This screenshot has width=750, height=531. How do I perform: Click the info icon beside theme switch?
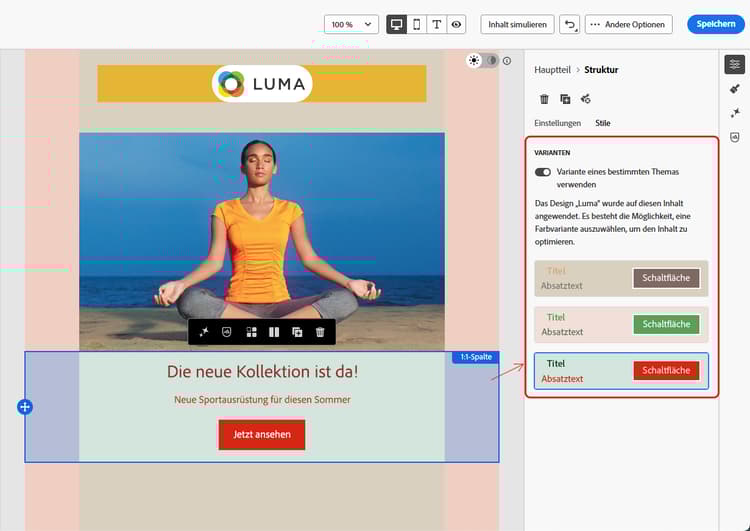[x=507, y=61]
